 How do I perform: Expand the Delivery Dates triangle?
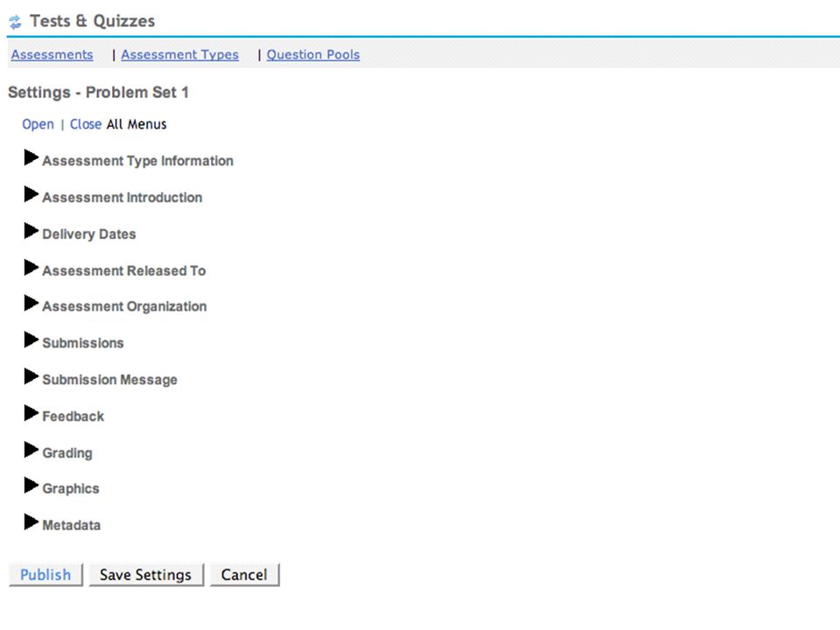(x=31, y=231)
